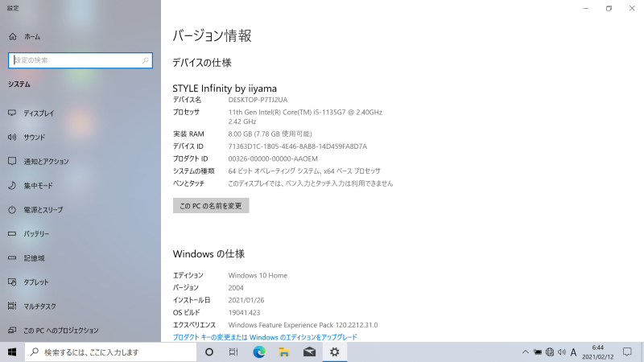Click the battery tray icon

click(537, 352)
